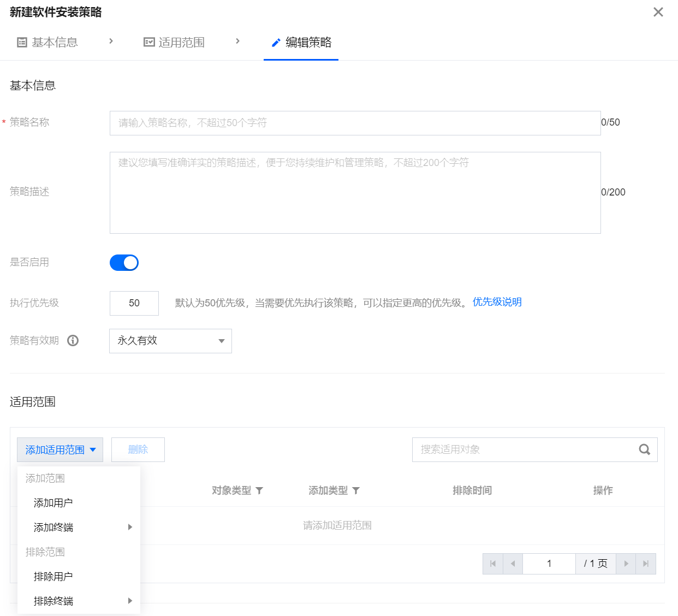
Task: Open the 优先级说明 link
Action: tap(497, 302)
